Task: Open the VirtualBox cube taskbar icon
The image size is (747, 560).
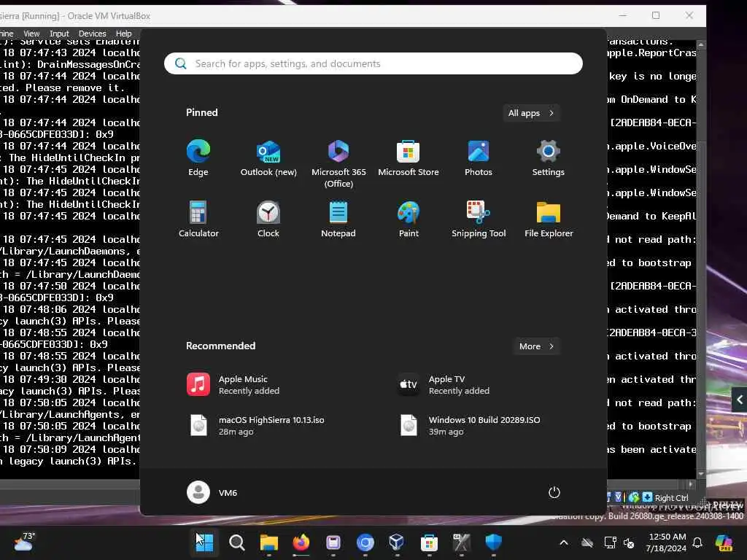Action: (x=397, y=542)
